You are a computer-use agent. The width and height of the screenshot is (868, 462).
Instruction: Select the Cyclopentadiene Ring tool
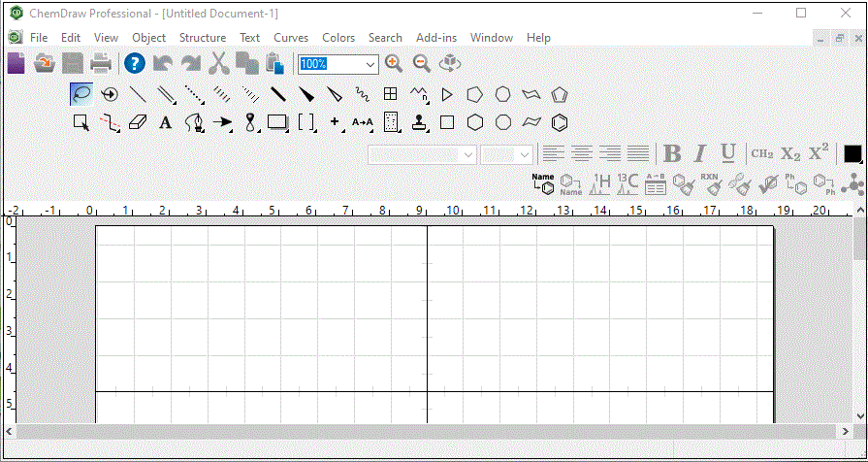(560, 95)
